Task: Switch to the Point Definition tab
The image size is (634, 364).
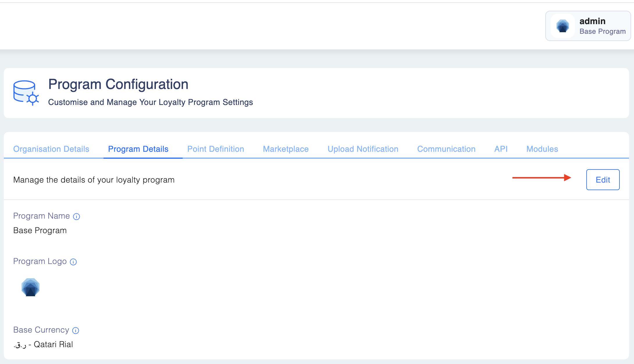Action: coord(216,149)
